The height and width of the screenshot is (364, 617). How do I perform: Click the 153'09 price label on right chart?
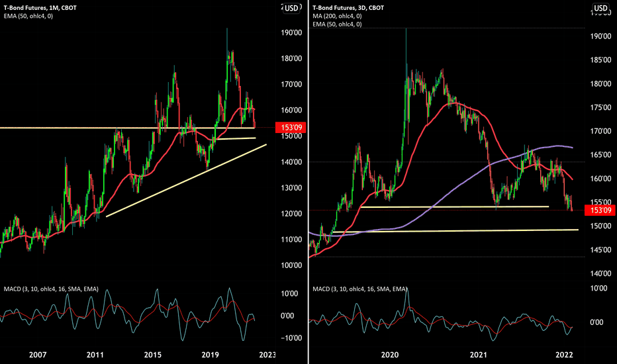click(x=600, y=210)
